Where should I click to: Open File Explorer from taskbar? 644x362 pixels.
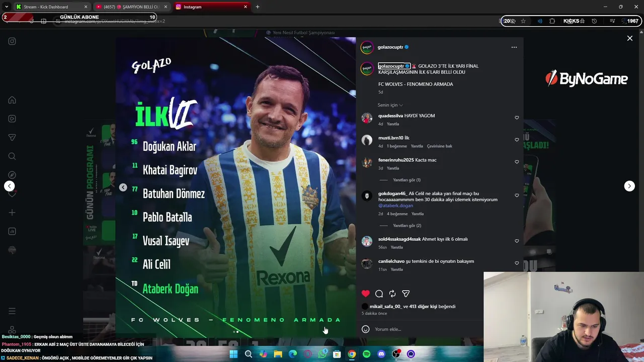pos(278,354)
